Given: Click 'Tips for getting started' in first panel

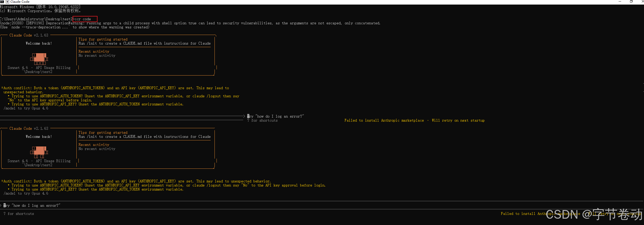Looking at the screenshot, I should pos(103,39).
